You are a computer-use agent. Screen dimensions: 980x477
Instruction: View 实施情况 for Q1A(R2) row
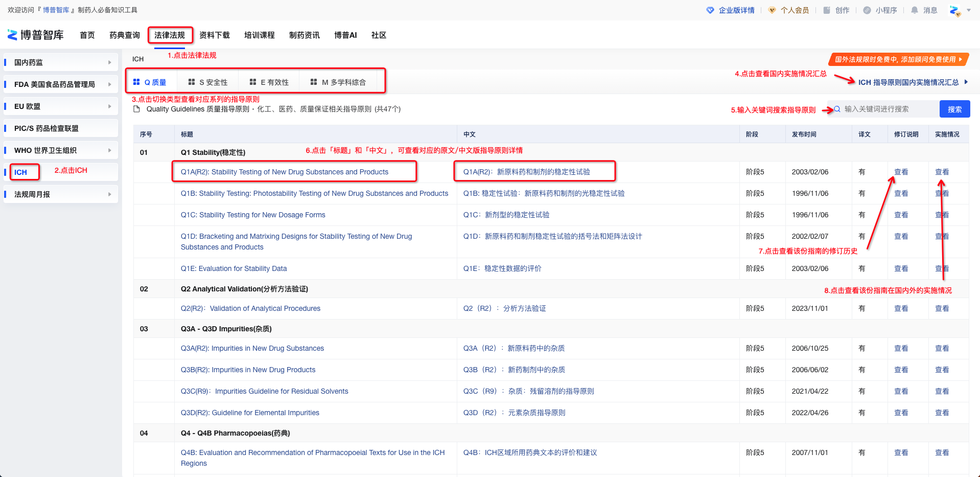point(942,172)
